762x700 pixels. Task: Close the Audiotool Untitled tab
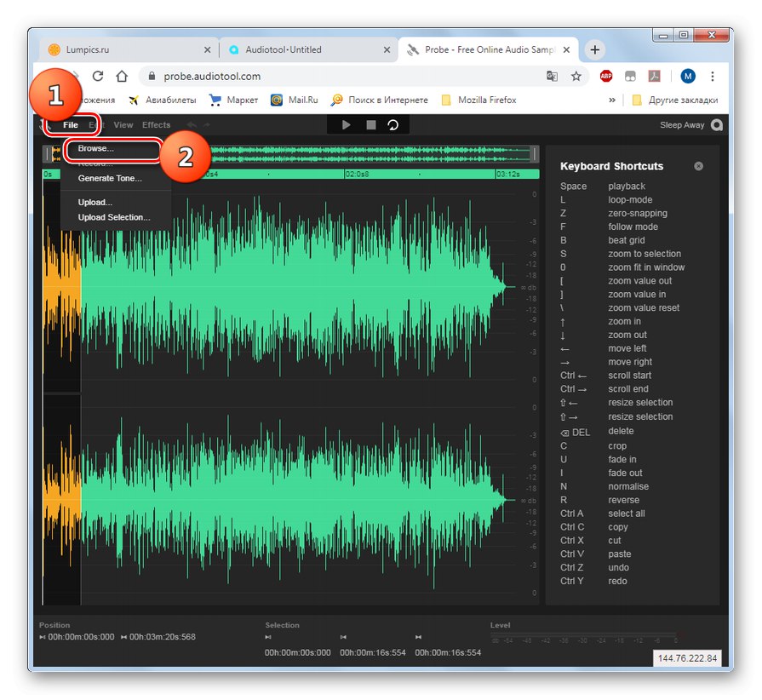point(387,49)
